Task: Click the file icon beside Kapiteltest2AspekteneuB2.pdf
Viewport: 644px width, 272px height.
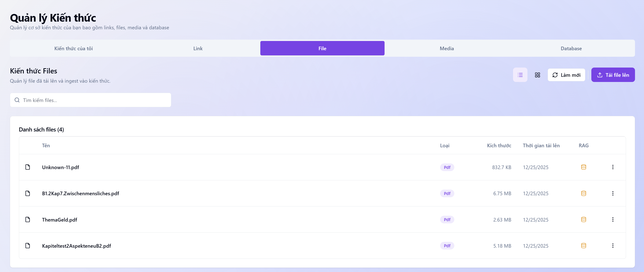Action: 28,245
